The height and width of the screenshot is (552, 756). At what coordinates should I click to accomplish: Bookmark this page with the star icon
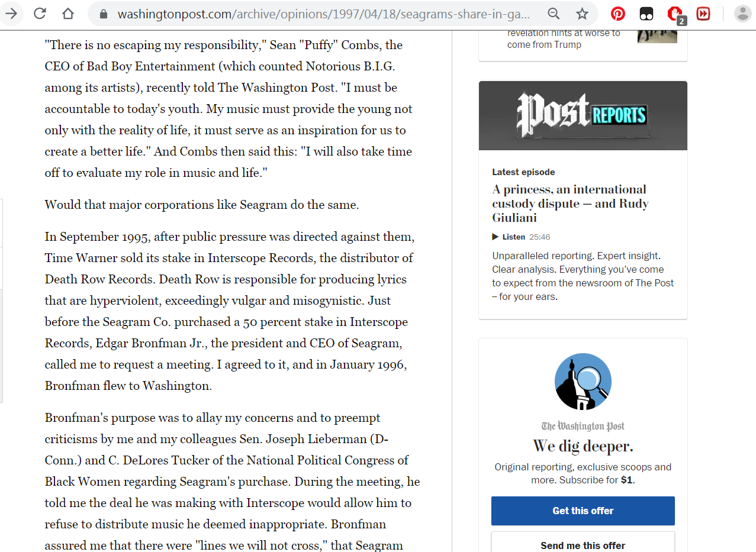(x=582, y=14)
